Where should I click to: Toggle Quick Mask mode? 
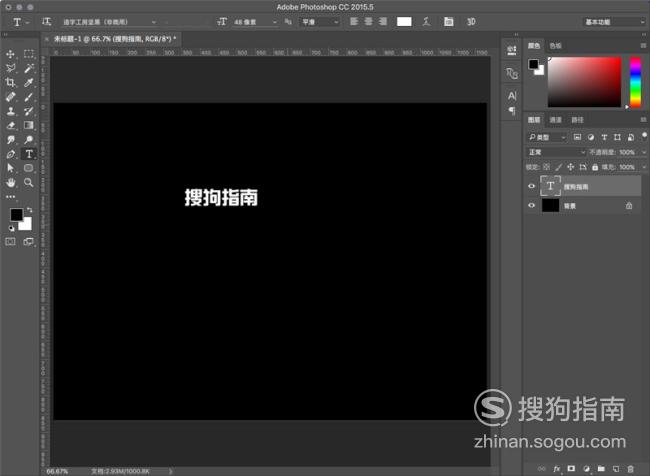pos(10,242)
